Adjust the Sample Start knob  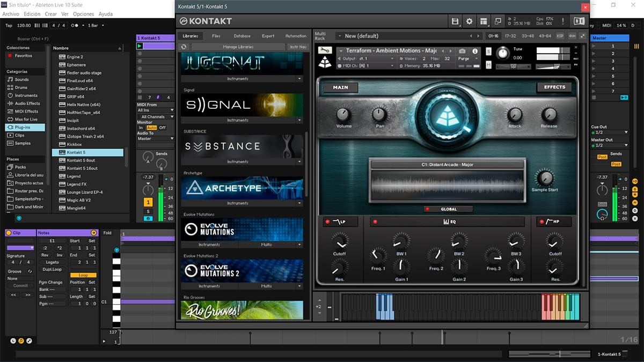545,178
